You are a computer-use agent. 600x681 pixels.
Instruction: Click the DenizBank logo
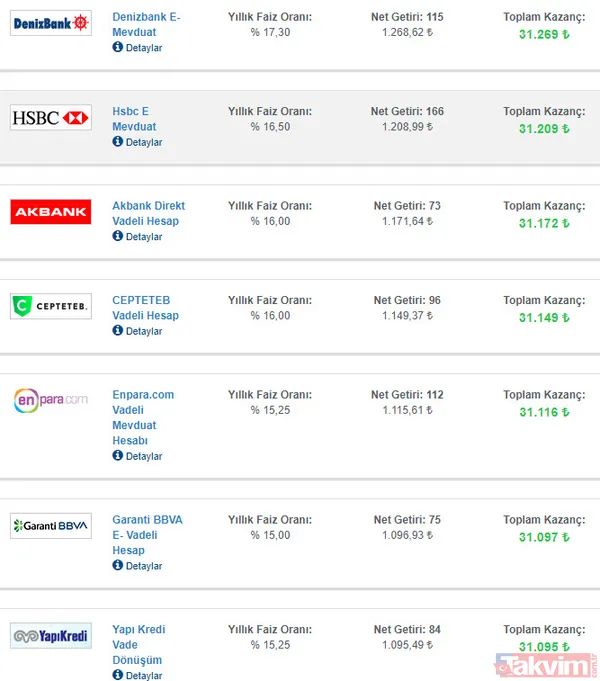coord(50,23)
